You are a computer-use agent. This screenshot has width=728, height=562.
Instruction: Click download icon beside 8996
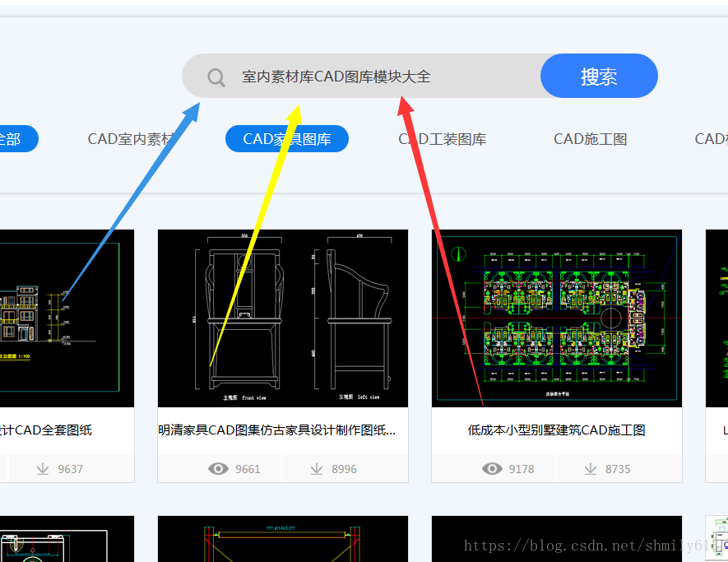(x=317, y=469)
